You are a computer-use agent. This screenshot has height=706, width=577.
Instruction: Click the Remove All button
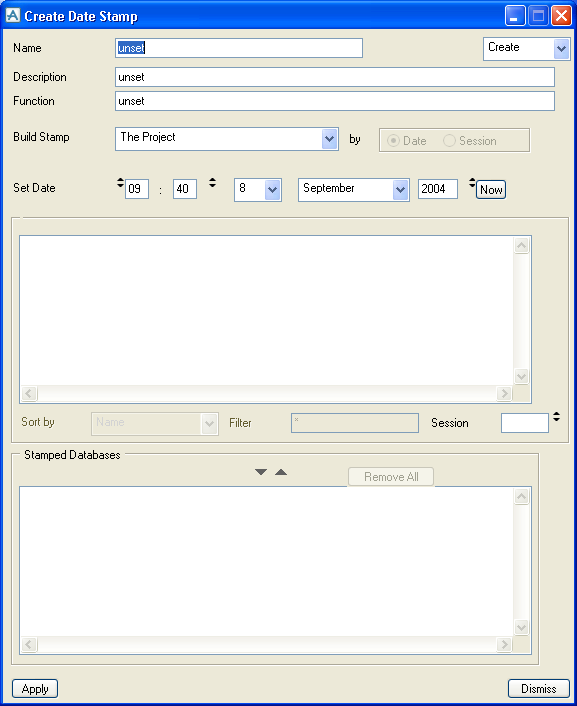391,476
